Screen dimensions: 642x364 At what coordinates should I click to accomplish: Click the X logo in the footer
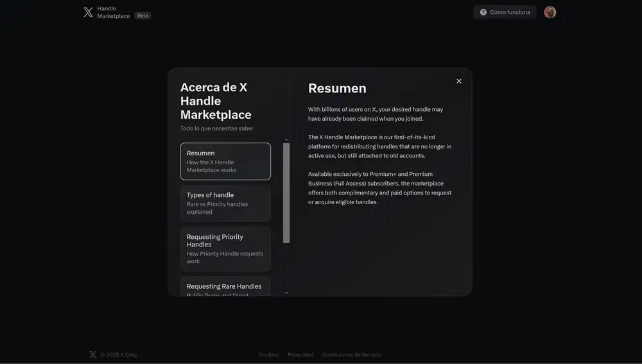(x=93, y=354)
